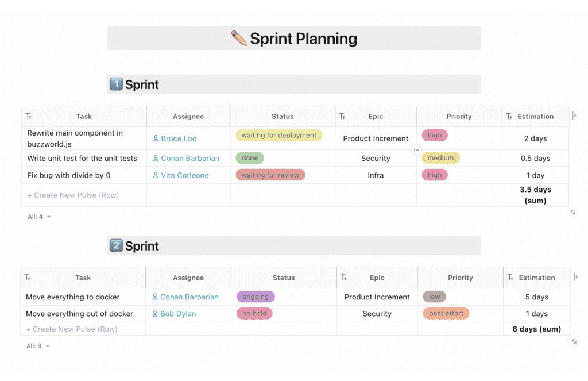Open assignee link Vito Corleone
The height and width of the screenshot is (381, 588).
[184, 175]
